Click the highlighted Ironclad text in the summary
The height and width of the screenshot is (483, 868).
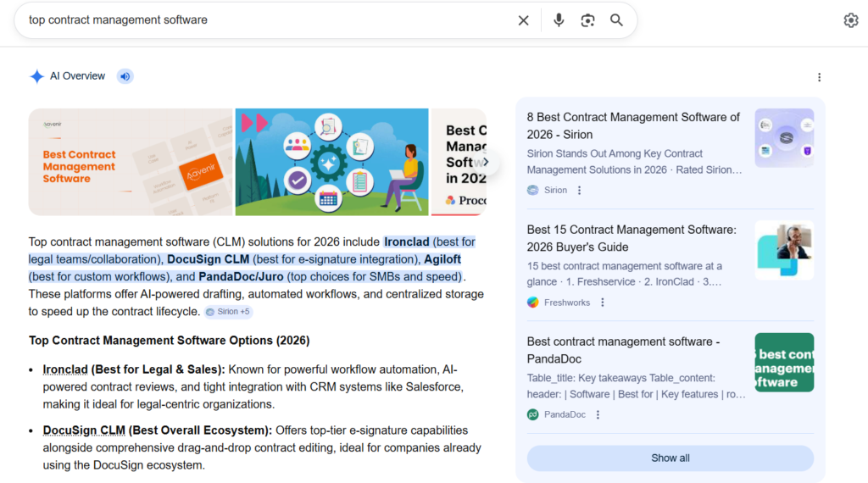(406, 242)
